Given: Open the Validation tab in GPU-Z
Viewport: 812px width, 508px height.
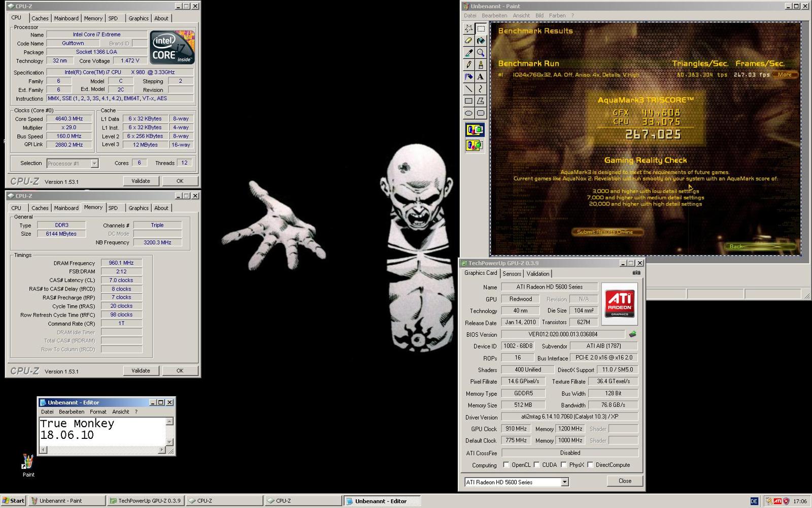Looking at the screenshot, I should (538, 273).
